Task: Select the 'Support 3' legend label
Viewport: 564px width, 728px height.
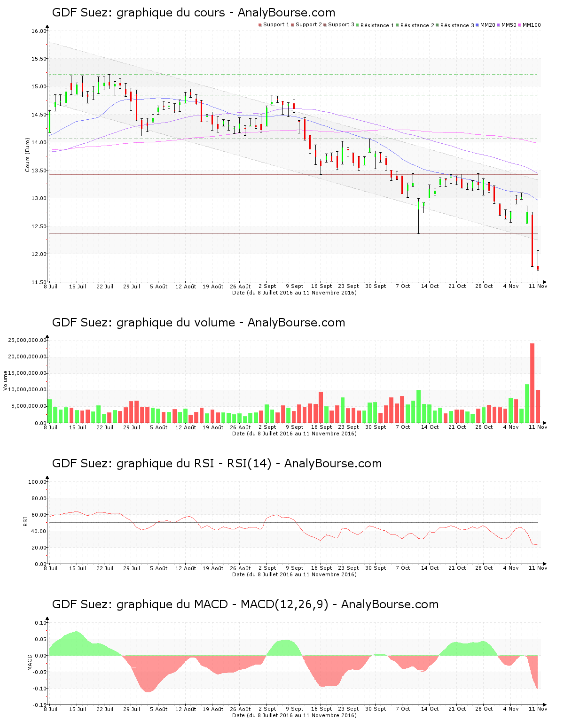Action: [x=341, y=25]
